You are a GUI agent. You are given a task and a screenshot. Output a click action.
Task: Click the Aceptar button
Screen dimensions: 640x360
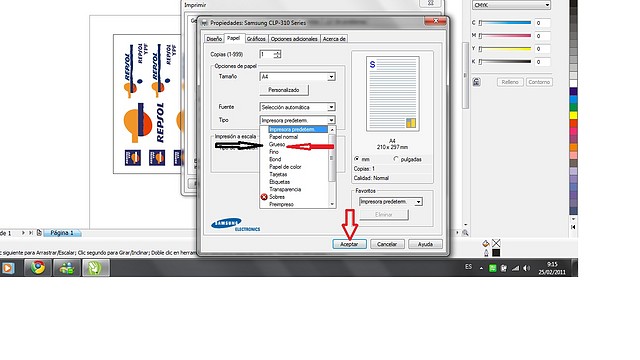click(349, 244)
